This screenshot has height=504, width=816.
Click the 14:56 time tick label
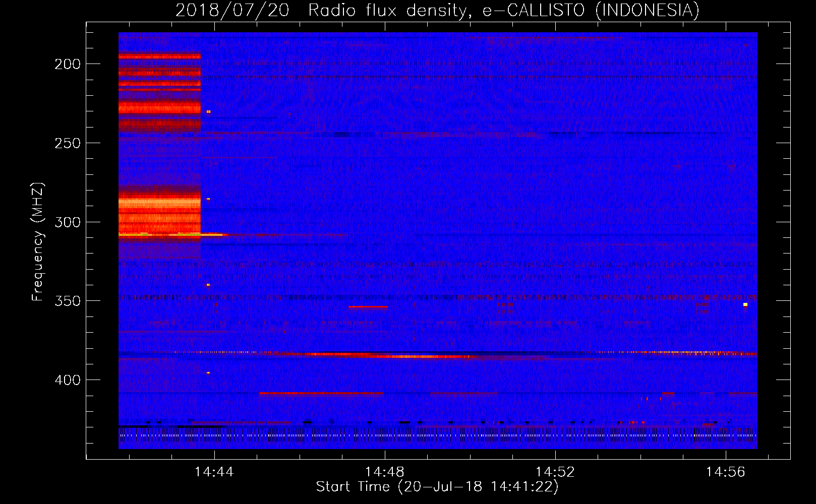pyautogui.click(x=726, y=472)
